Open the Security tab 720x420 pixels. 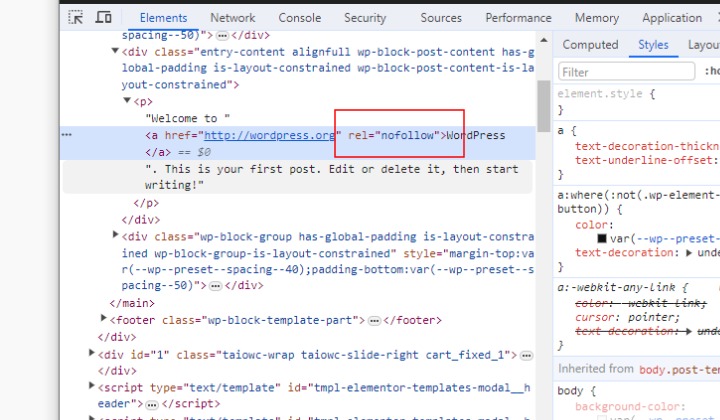[x=365, y=18]
